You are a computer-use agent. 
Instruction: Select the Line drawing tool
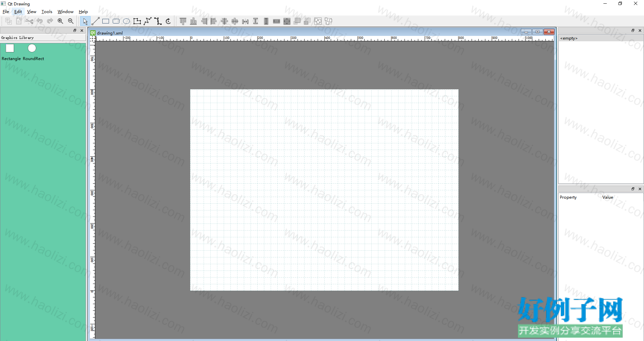click(x=96, y=21)
